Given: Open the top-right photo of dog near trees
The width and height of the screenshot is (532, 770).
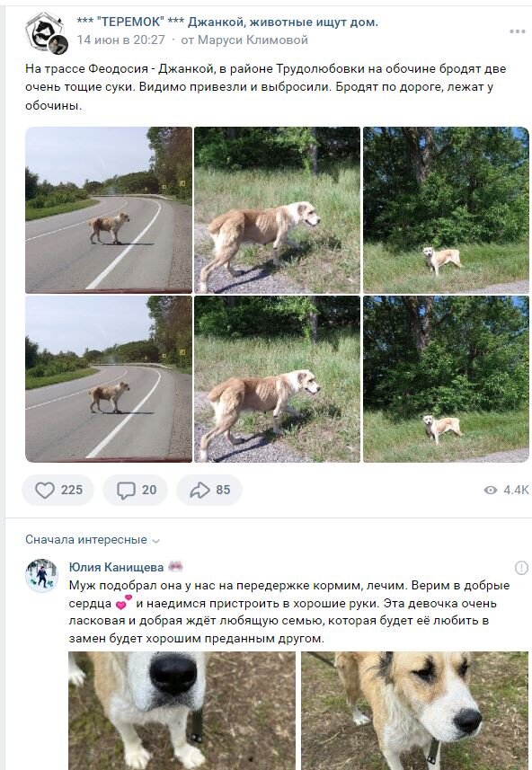Looking at the screenshot, I should coord(446,210).
